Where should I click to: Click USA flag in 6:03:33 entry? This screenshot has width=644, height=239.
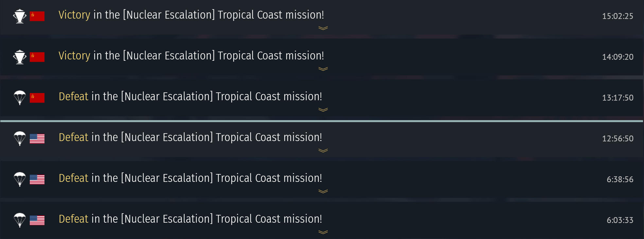(x=37, y=220)
